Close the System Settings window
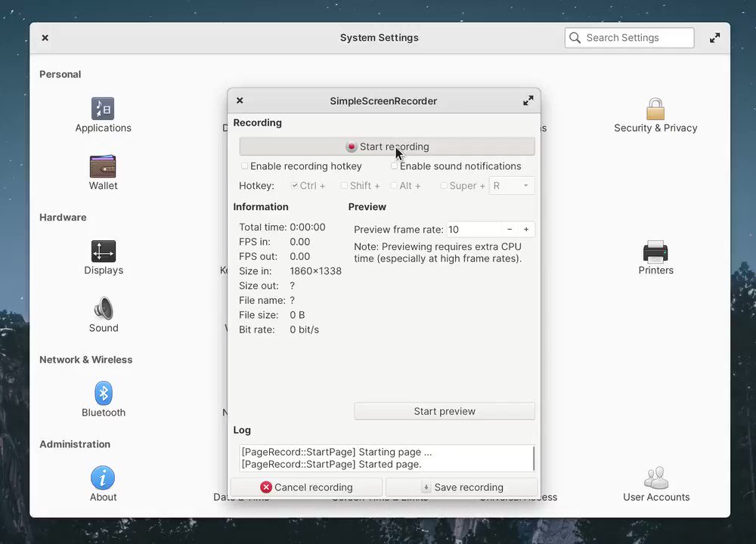The height and width of the screenshot is (544, 756). point(45,38)
